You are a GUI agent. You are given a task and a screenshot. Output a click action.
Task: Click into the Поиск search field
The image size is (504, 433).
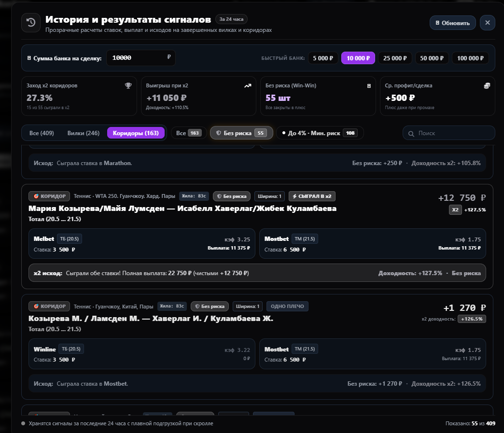(448, 133)
